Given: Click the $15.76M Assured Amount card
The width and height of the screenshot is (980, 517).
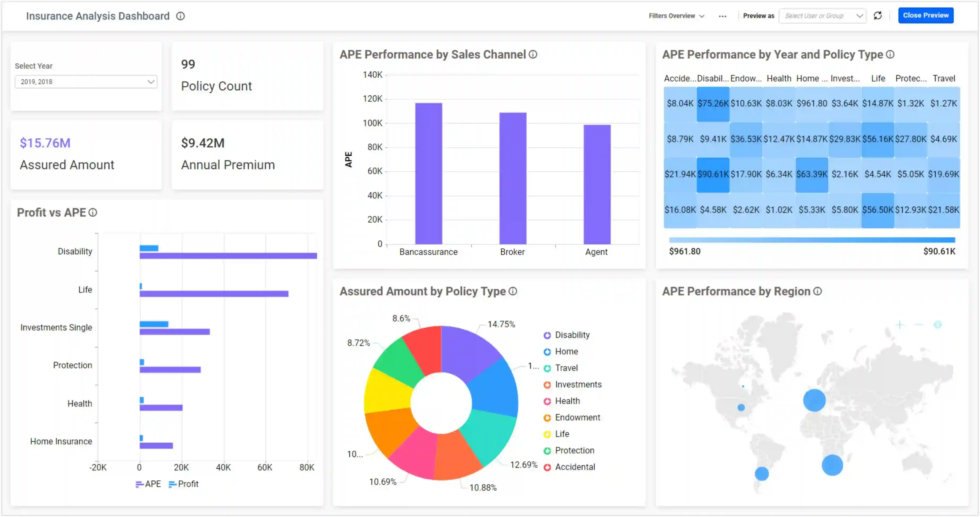Looking at the screenshot, I should pos(86,155).
